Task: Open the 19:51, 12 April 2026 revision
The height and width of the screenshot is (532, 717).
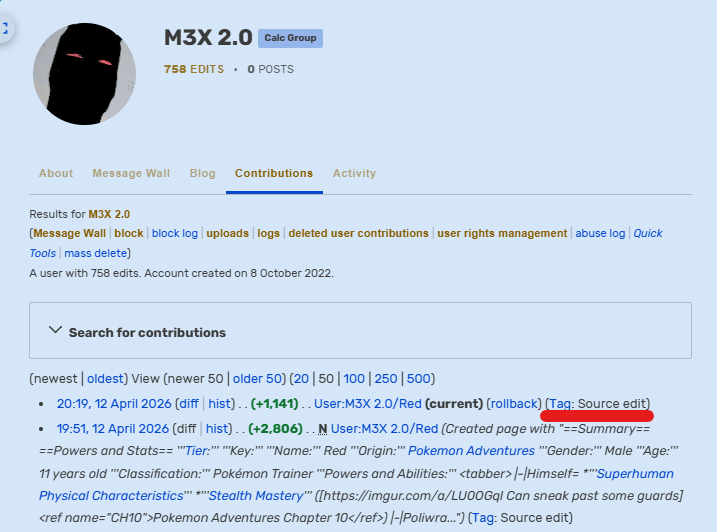Action: (x=112, y=429)
